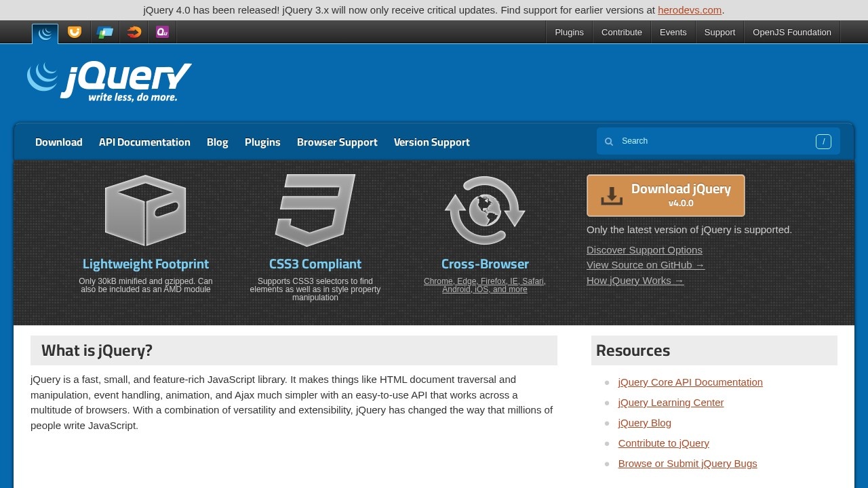This screenshot has height=488, width=868.
Task: Open the Version Support section
Action: (432, 142)
